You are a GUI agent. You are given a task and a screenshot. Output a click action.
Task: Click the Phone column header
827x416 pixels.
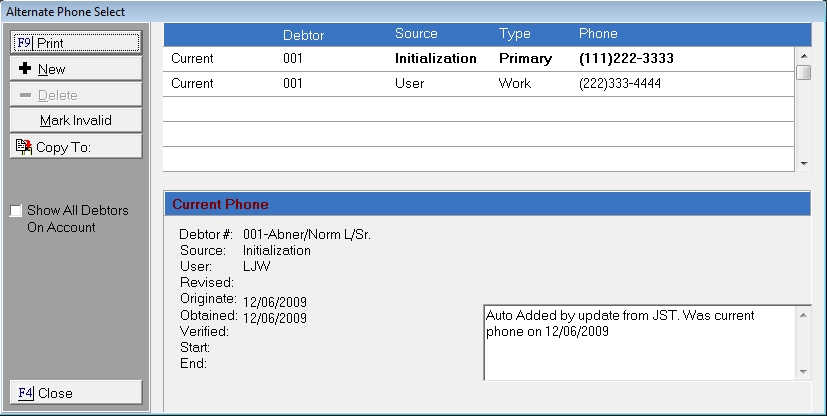pyautogui.click(x=598, y=34)
